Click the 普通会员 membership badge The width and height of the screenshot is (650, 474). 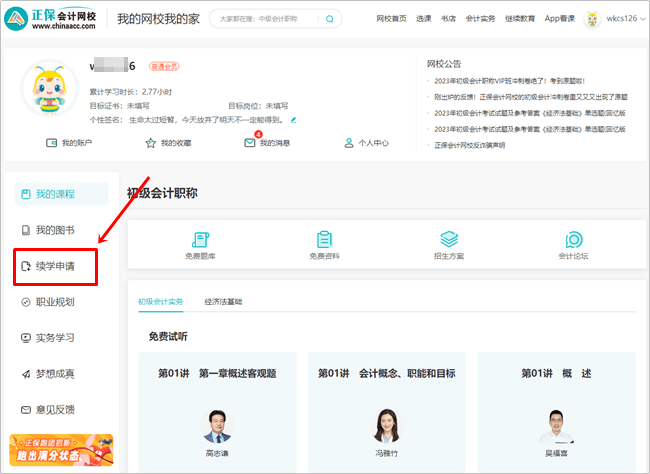click(164, 66)
